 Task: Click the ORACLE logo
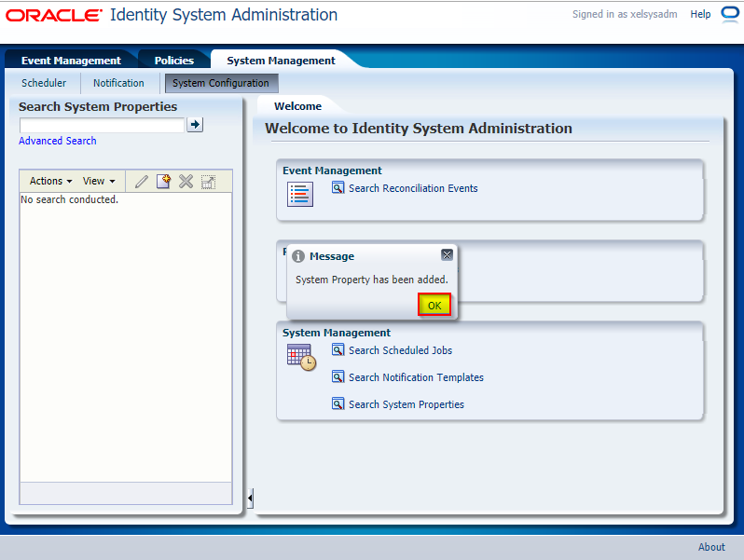(x=54, y=15)
